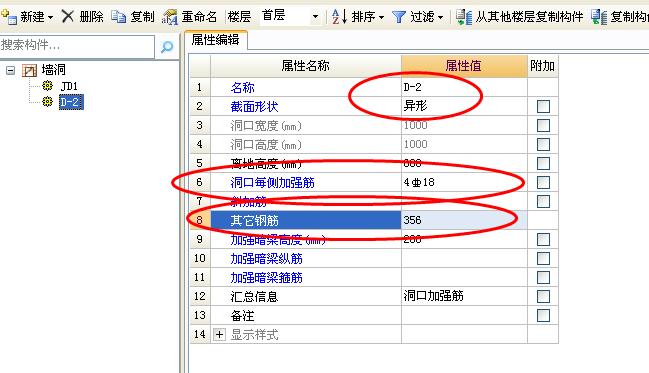Toggle 加强暗梁纵筋 附加 checkbox
The image size is (649, 373).
543,259
